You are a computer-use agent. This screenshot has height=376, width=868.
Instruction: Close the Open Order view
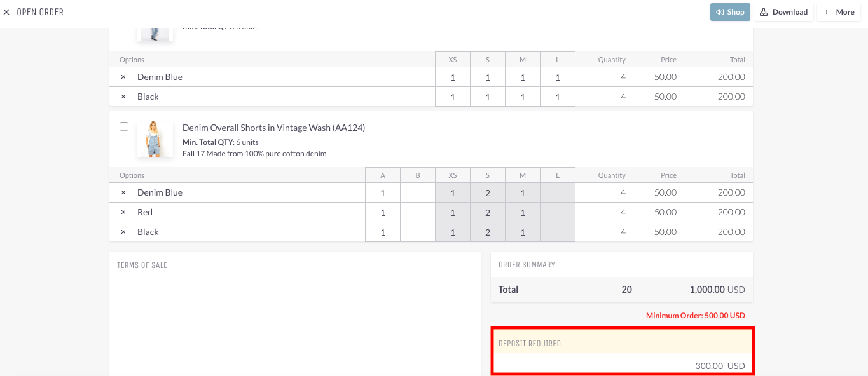(6, 12)
